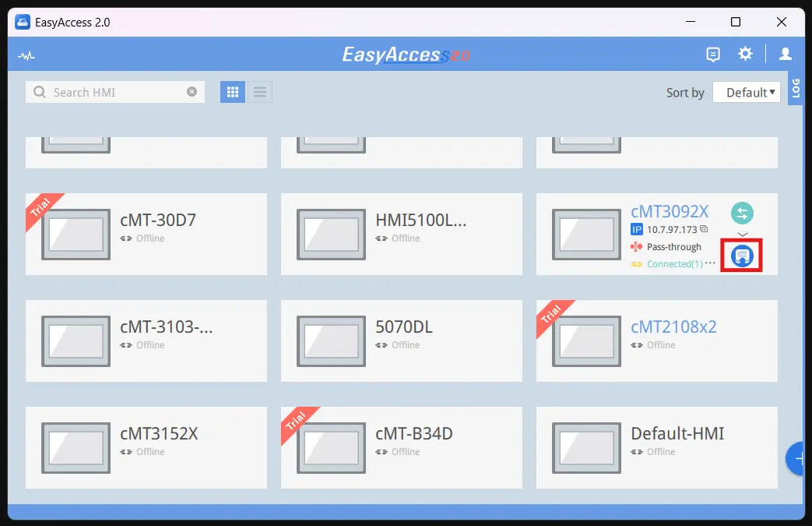This screenshot has width=812, height=526.
Task: Expand the chevron under cMT3092X transfer icon
Action: 742,234
